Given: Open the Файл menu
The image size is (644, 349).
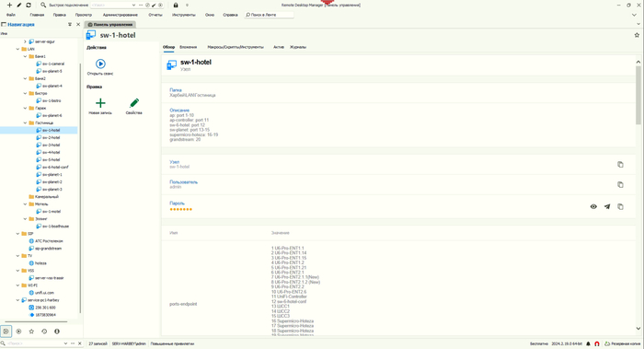Looking at the screenshot, I should point(11,15).
